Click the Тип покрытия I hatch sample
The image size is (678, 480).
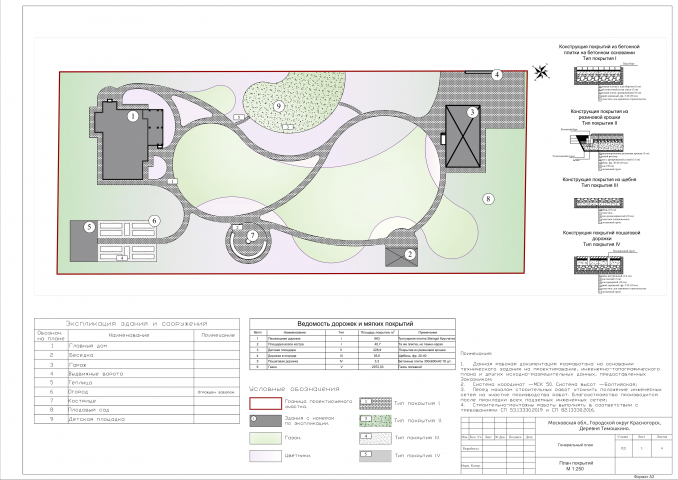(x=375, y=403)
